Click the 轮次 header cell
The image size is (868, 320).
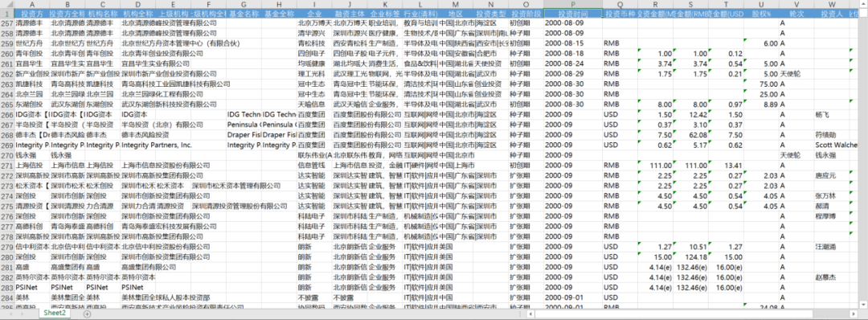point(796,14)
